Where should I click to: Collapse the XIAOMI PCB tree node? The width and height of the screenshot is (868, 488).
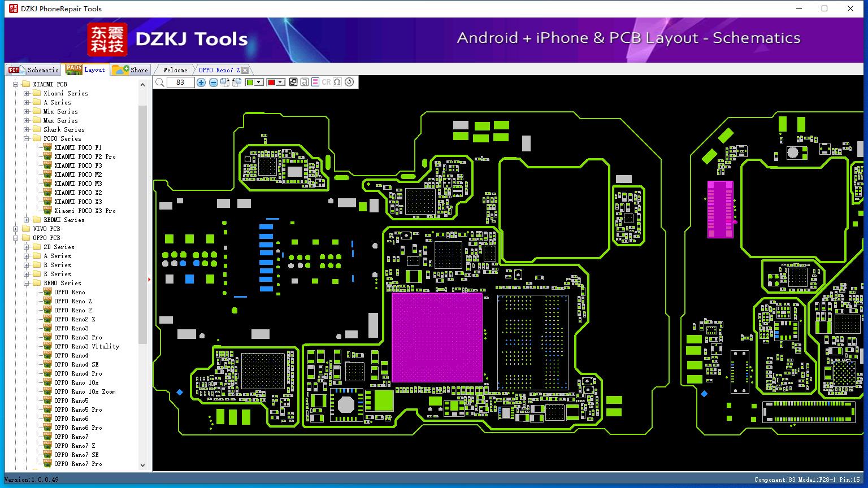point(16,84)
